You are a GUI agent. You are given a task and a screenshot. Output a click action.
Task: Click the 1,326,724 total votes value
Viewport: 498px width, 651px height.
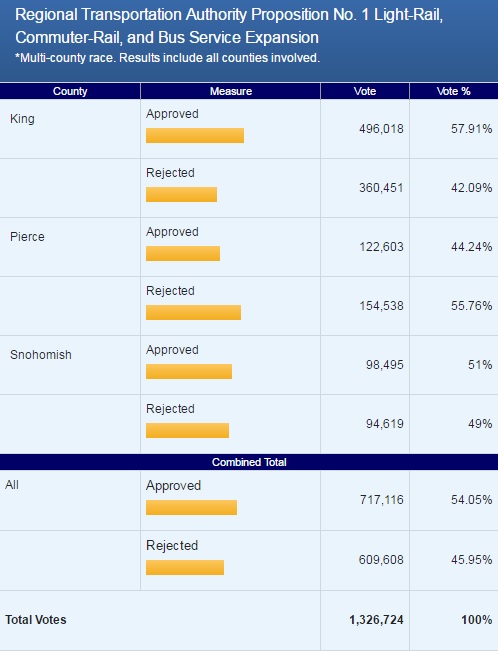tap(376, 620)
